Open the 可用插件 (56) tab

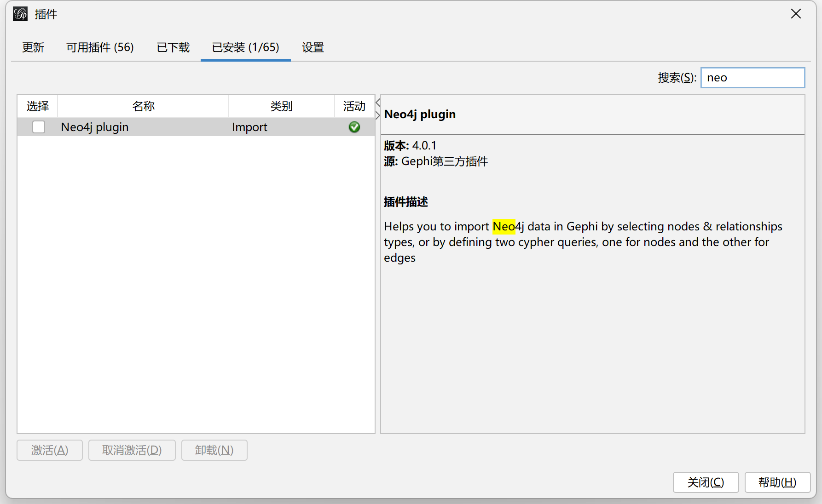point(100,47)
